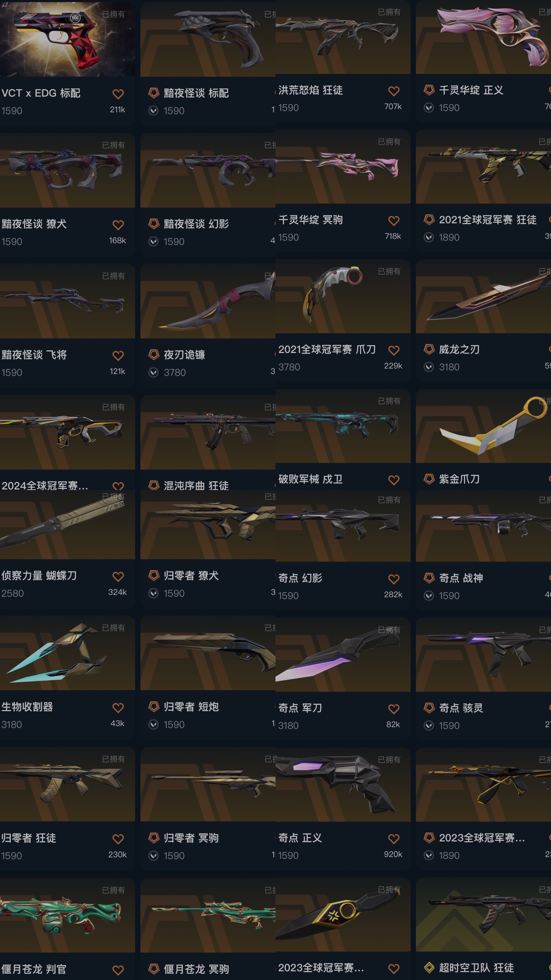Click the VP currency icon beside 千灵华绽 正义 price
This screenshot has height=980, width=551.
(x=429, y=108)
